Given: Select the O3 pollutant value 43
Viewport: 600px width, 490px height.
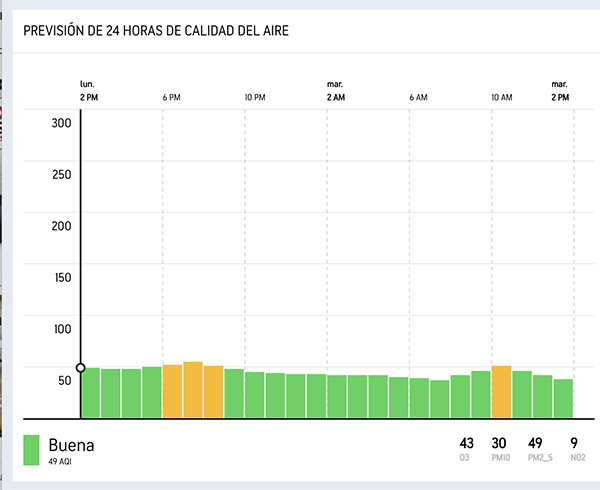Looking at the screenshot, I should coord(466,444).
